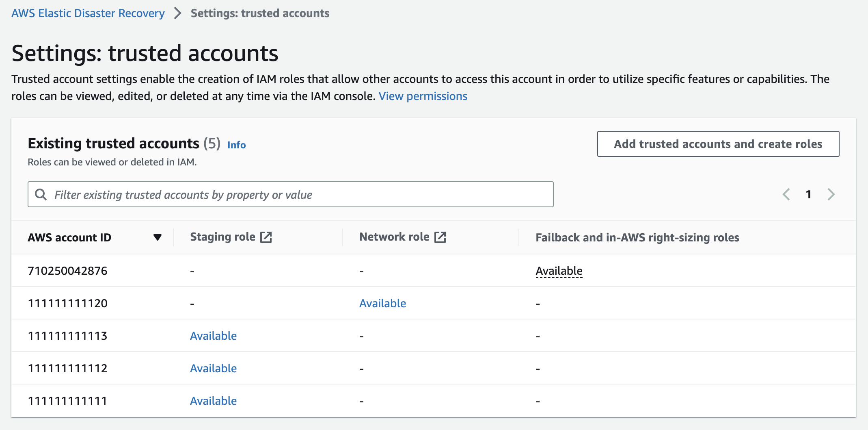Click Available failback status for account 710250042876

[x=559, y=271]
